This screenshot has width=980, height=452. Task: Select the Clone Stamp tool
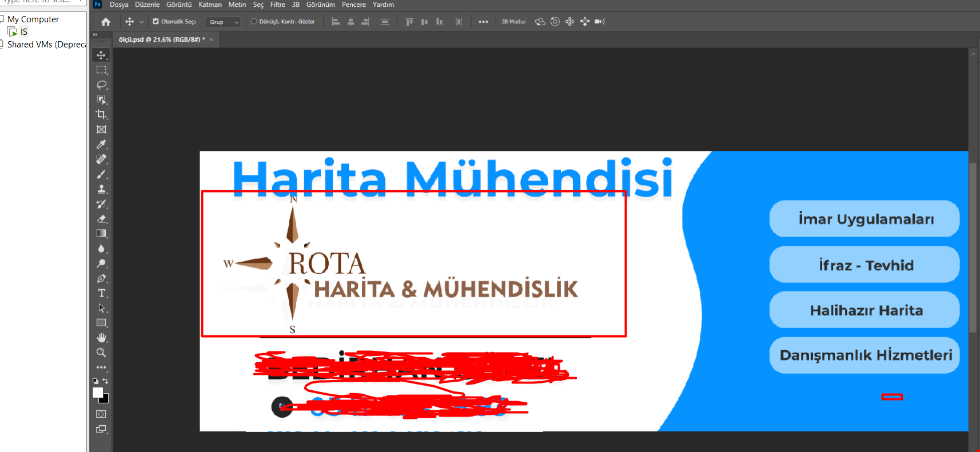point(101,189)
